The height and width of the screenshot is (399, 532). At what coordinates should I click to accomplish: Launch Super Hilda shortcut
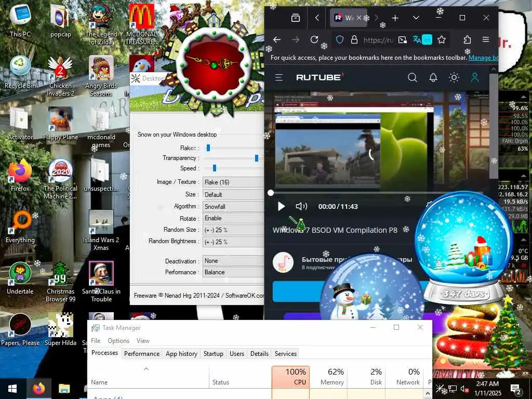point(60,330)
